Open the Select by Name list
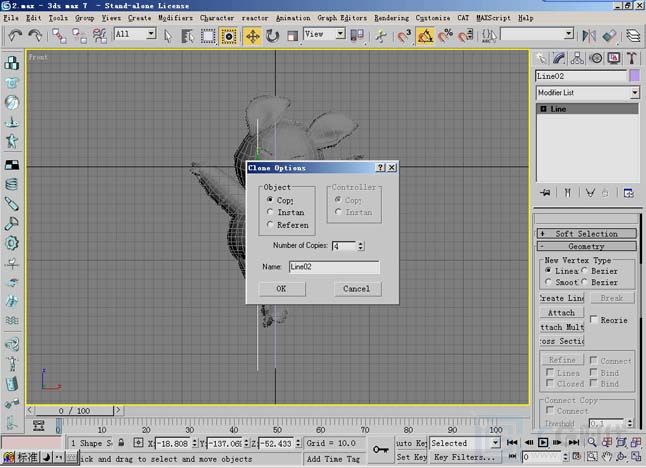Screen dimensions: 646x468 [x=188, y=36]
